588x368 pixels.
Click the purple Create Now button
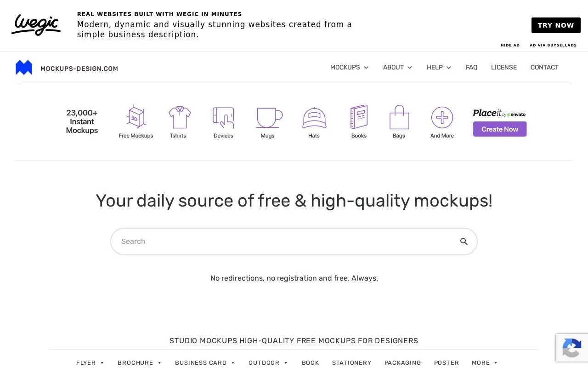pyautogui.click(x=500, y=129)
